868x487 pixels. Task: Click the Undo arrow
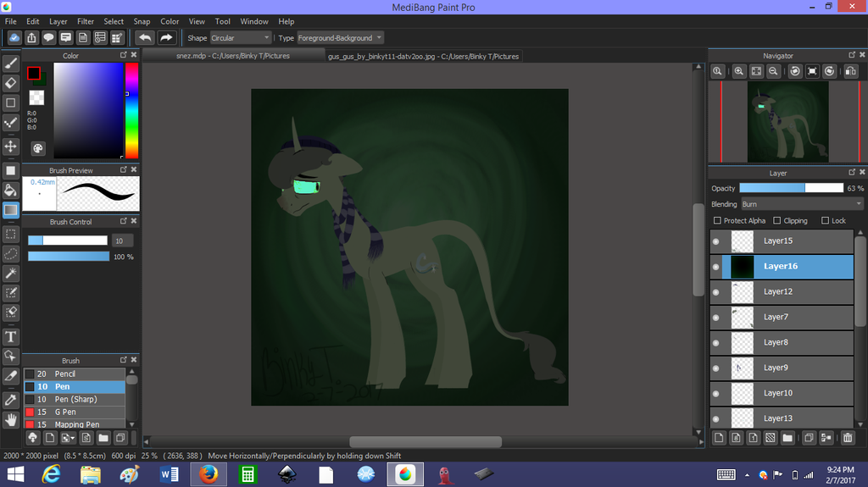[145, 37]
